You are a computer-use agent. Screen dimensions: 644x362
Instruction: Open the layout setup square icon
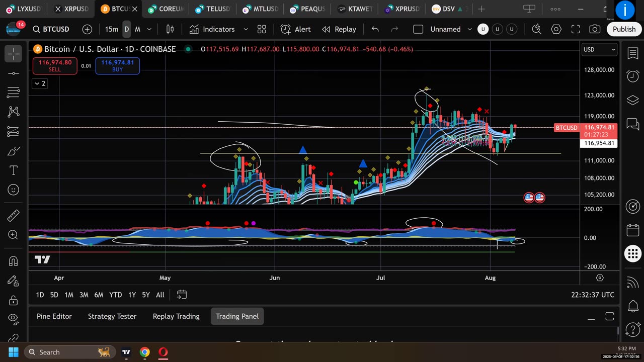click(x=418, y=29)
